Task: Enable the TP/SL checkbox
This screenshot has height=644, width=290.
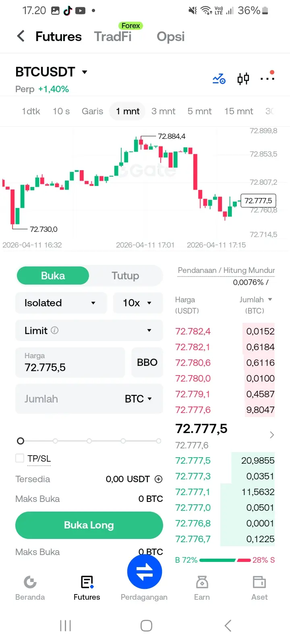Action: [20, 458]
